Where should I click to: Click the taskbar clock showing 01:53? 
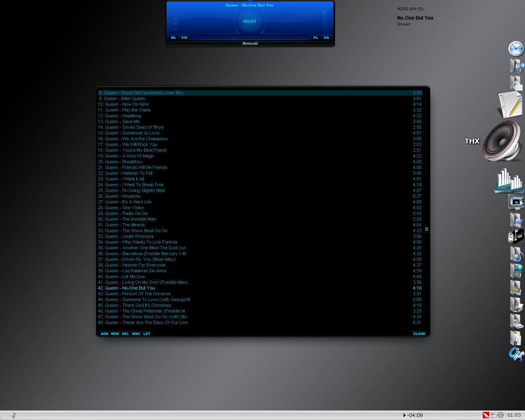tap(514, 415)
